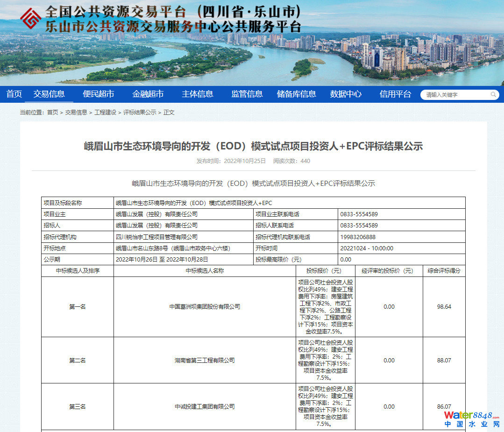Screen dimensions: 504x432
Task: Click the publish date 2022年10月25日
Action: point(245,161)
